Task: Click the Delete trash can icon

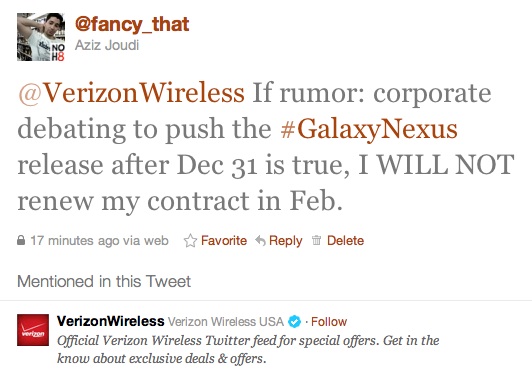Action: (x=316, y=240)
